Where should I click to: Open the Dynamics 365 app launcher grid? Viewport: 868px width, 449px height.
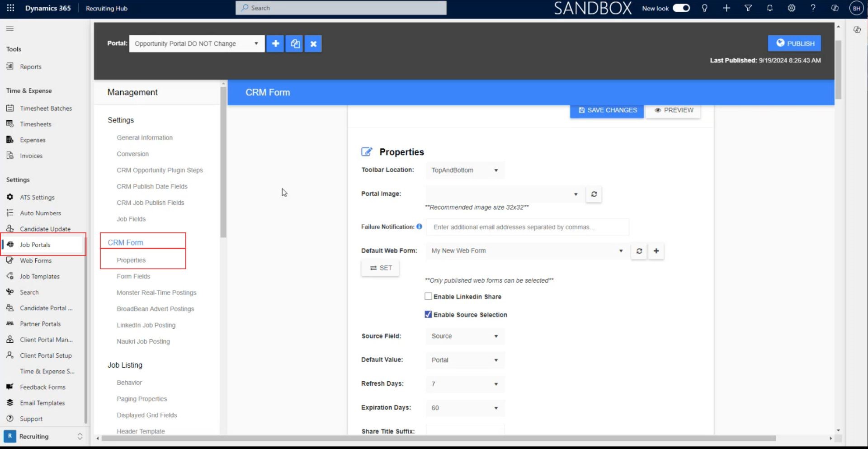(10, 8)
